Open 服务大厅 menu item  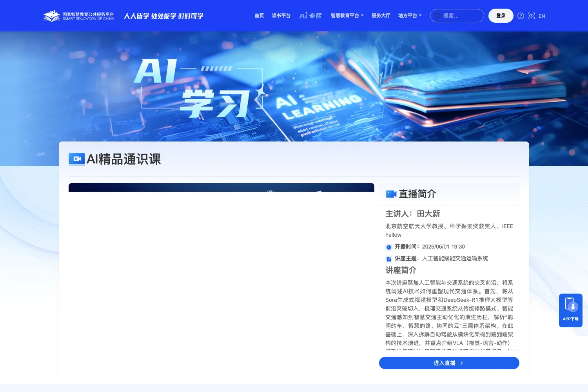pos(381,16)
